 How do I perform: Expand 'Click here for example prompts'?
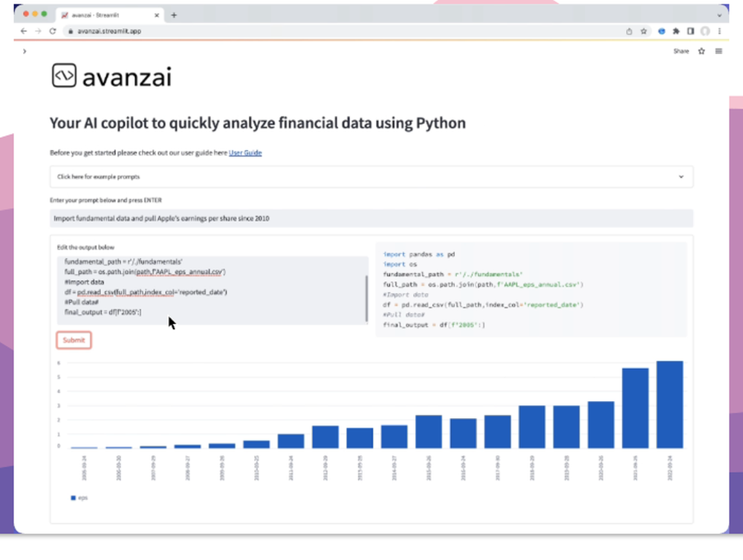point(371,177)
